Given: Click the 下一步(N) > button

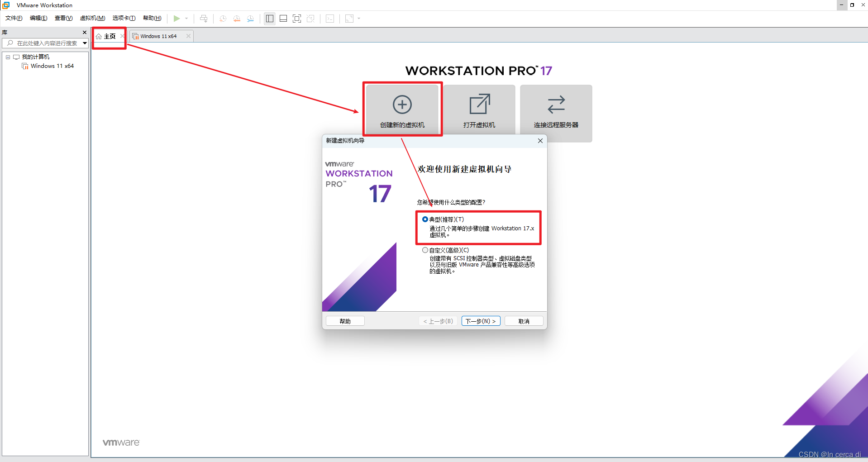Looking at the screenshot, I should tap(481, 321).
